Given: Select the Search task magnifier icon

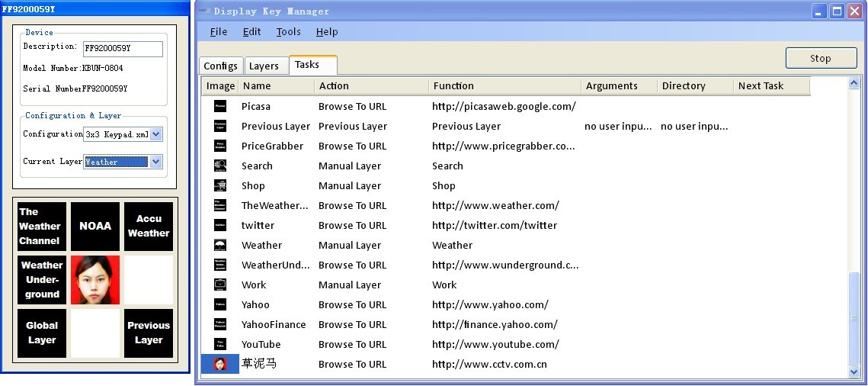Looking at the screenshot, I should 220,166.
